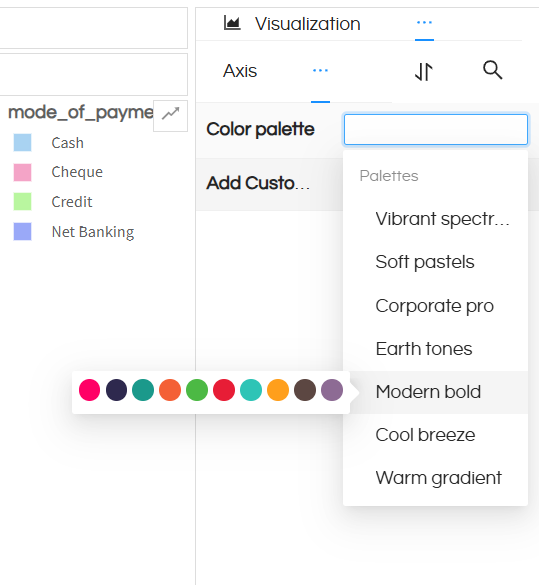Click the hot pink palette preview dot

pyautogui.click(x=90, y=390)
